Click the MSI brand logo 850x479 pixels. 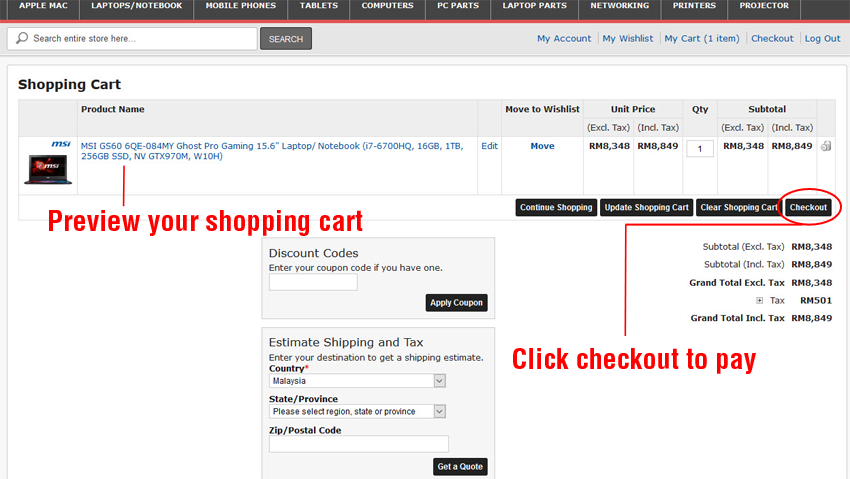click(x=61, y=144)
